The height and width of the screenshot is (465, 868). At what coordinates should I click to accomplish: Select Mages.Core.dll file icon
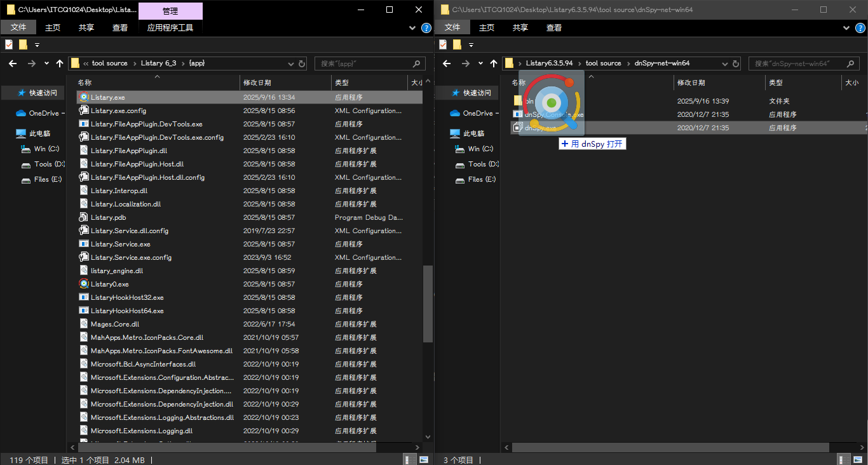click(83, 324)
